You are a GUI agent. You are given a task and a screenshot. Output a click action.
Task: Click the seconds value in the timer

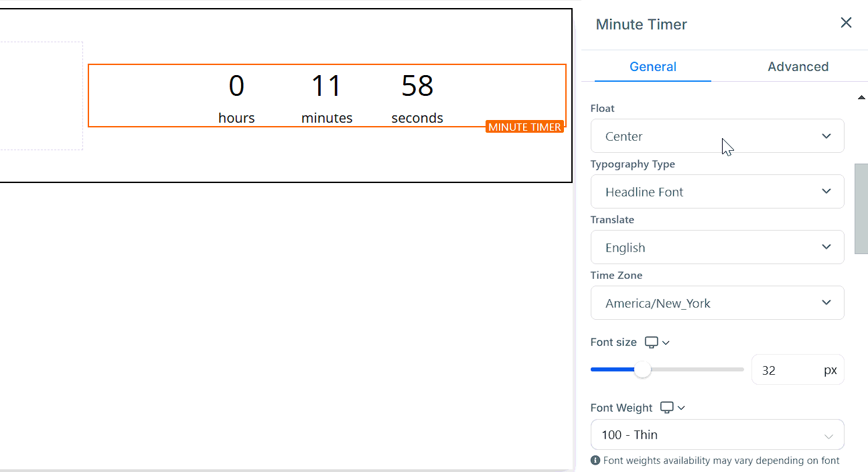click(x=417, y=86)
